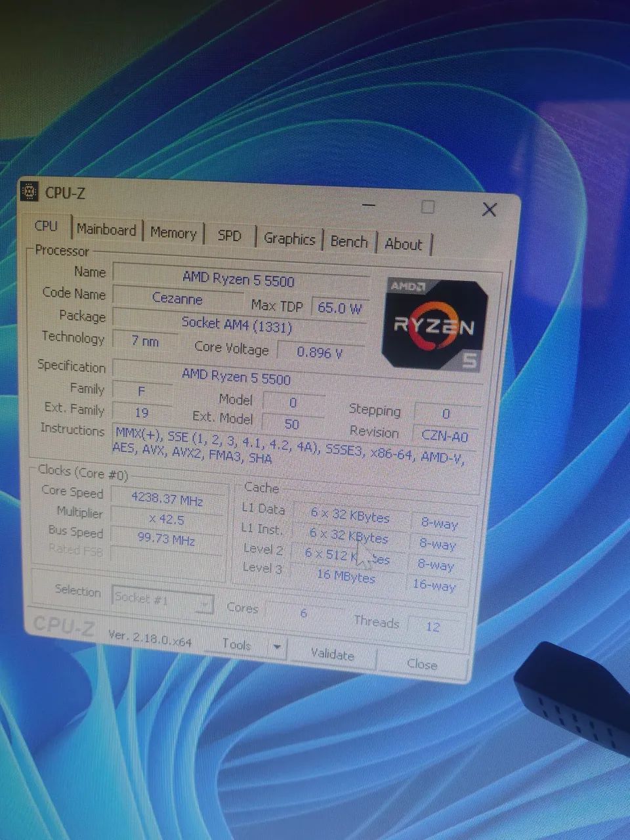Image resolution: width=630 pixels, height=840 pixels.
Task: Close the CPU-Z window with X
Action: click(489, 210)
